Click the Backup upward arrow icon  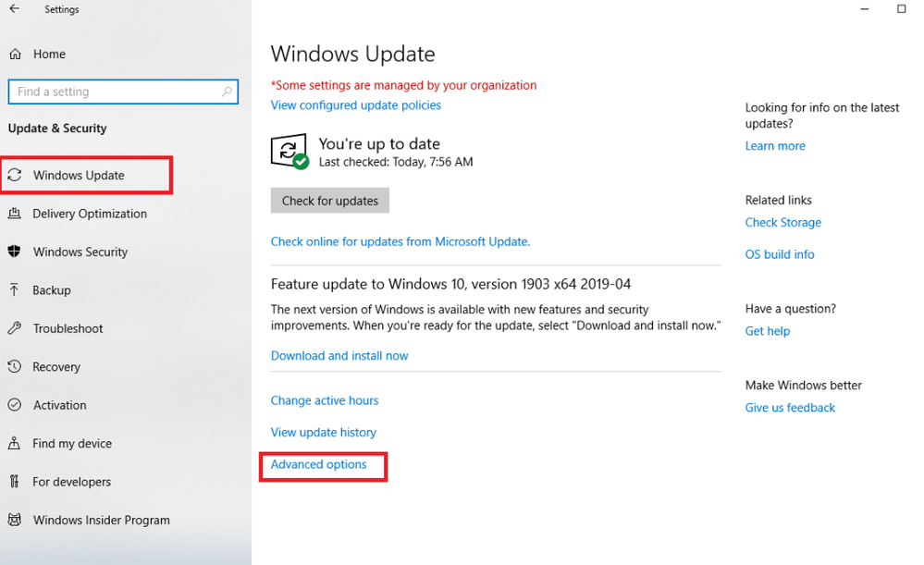[15, 289]
